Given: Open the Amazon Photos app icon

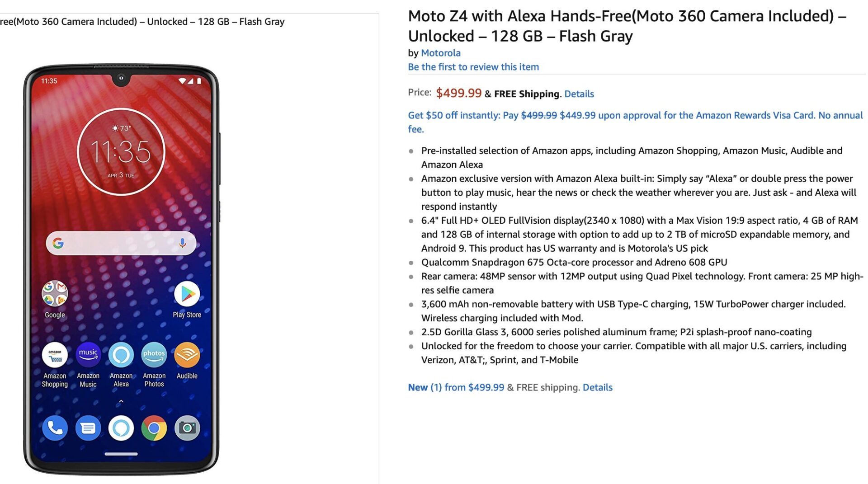Looking at the screenshot, I should coord(154,355).
